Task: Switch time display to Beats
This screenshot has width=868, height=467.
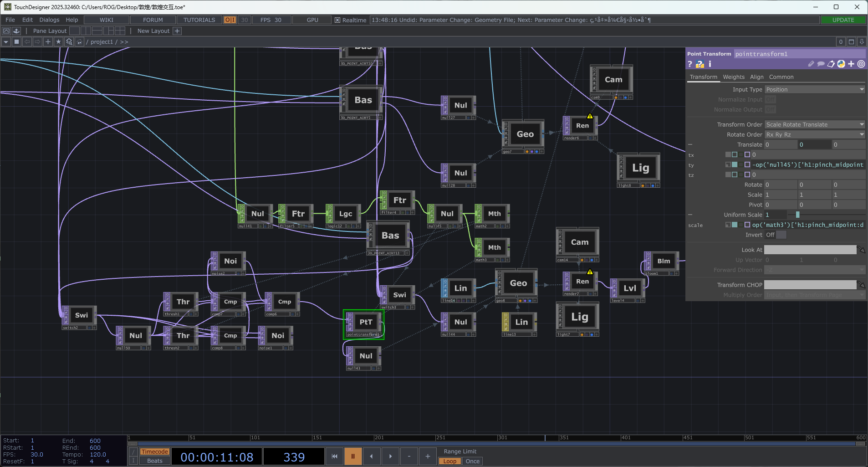Action: coord(154,461)
